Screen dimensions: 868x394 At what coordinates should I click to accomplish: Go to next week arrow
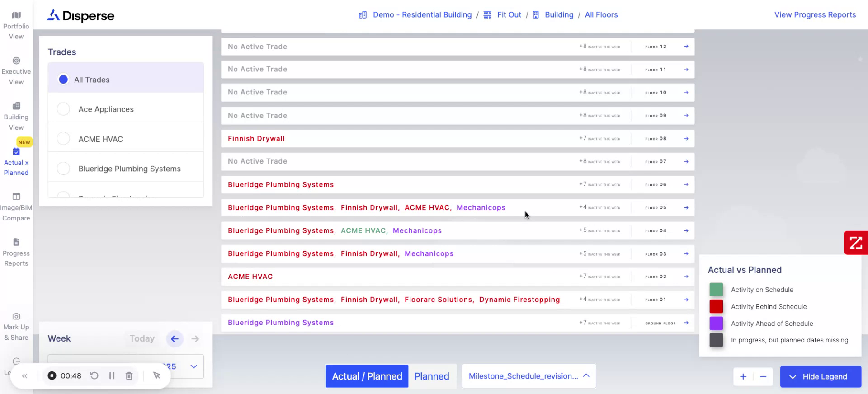click(x=195, y=339)
